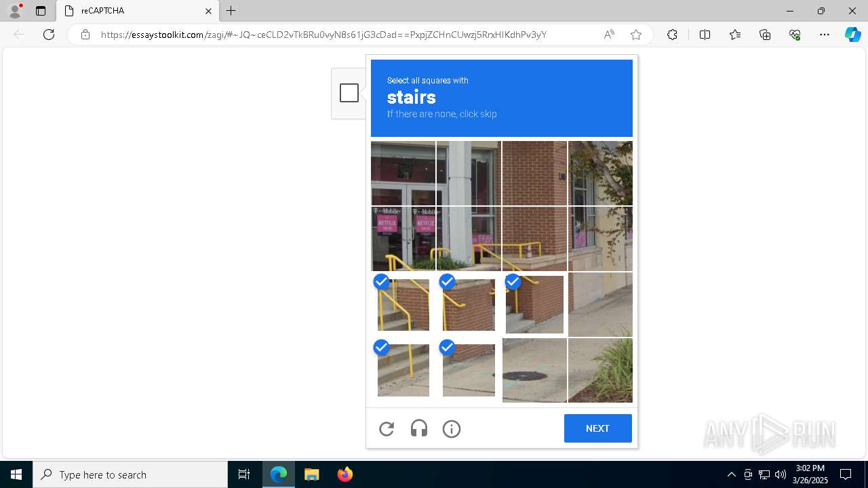Select tile with green grass plant bottom right
This screenshot has height=488, width=868.
pos(600,370)
